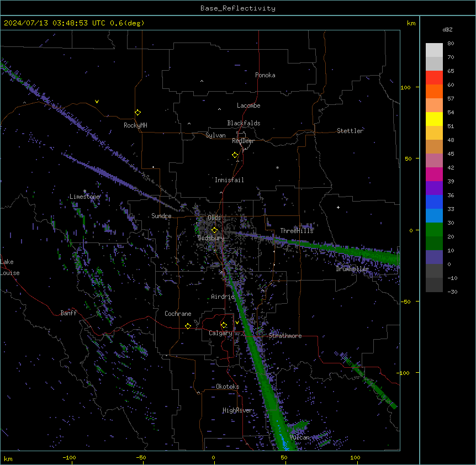Viewport: 476px width, 465px height.
Task: Click the Airdrie label
Action: 223,297
